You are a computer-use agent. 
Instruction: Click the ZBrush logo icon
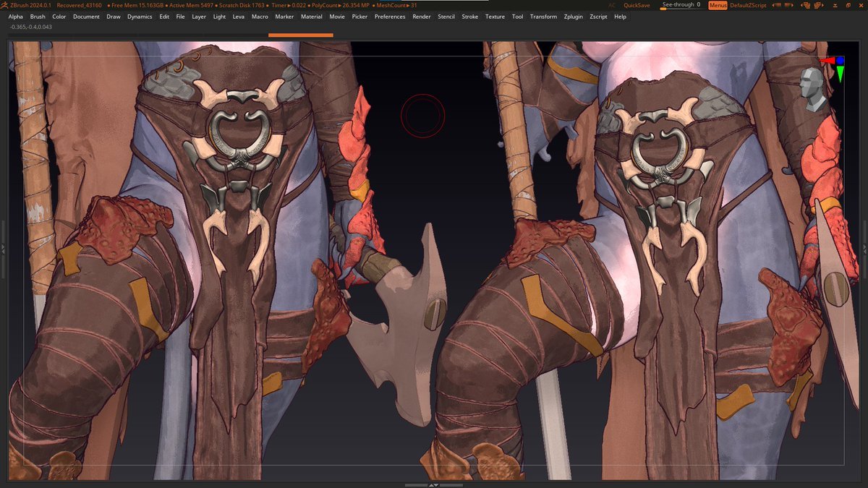tap(5, 5)
